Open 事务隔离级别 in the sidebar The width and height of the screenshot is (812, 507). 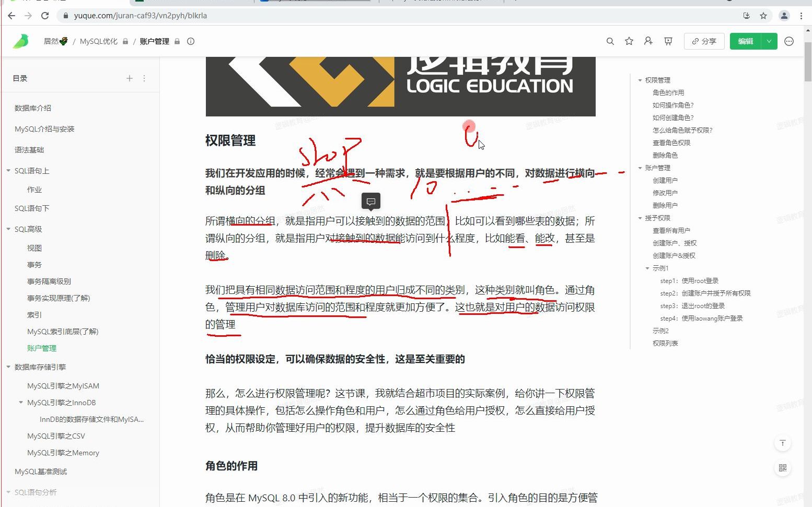tap(49, 281)
